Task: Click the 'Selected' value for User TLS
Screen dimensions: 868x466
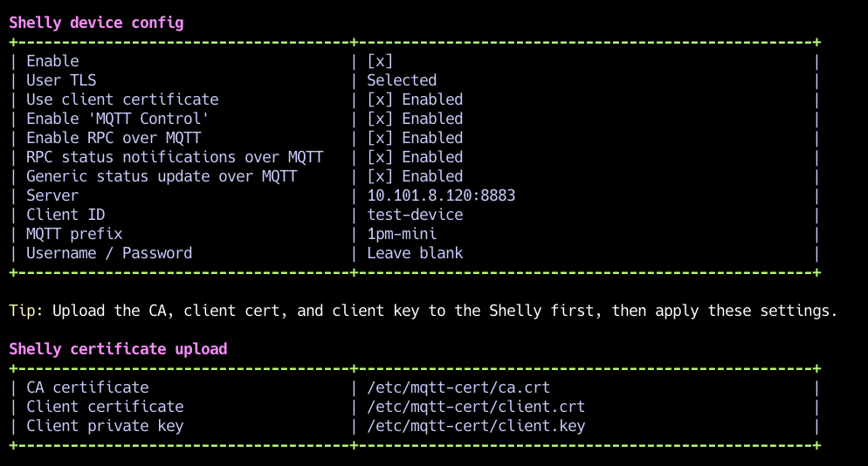Action: (x=402, y=80)
